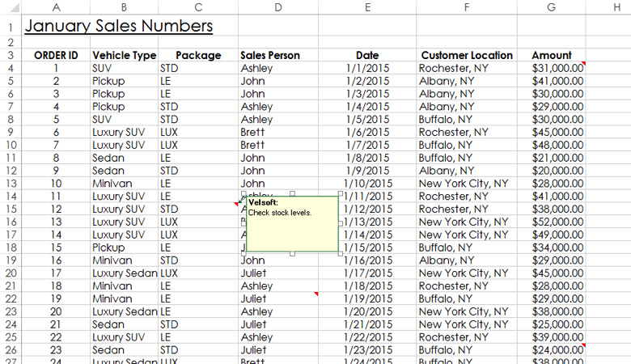The image size is (631, 364).
Task: Click inside the Velsoft comment text
Action: [279, 213]
